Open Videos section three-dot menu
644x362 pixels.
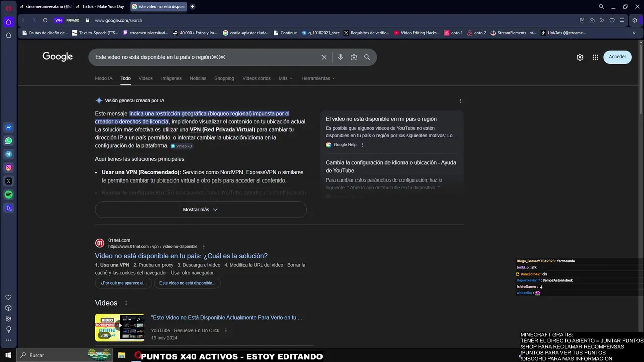click(x=126, y=303)
